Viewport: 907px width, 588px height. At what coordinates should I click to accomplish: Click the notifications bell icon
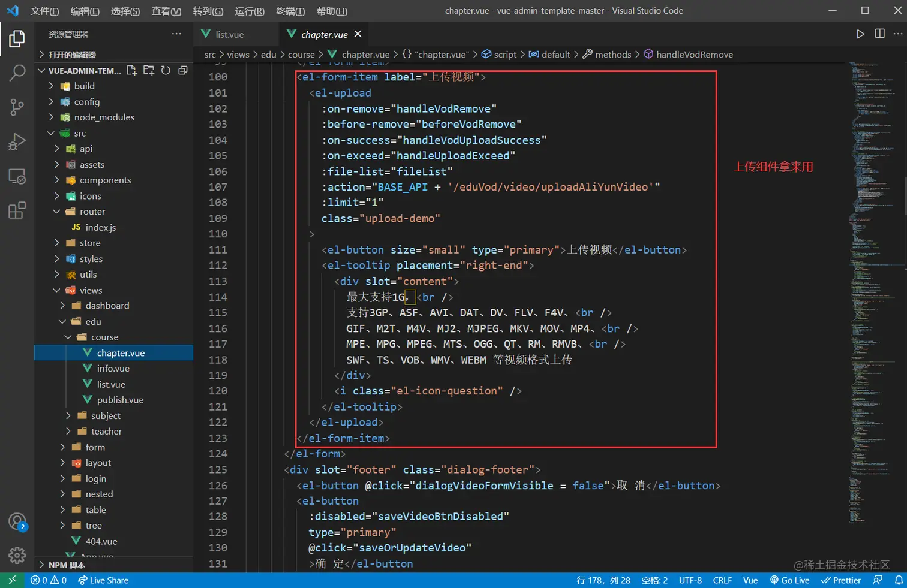(899, 580)
